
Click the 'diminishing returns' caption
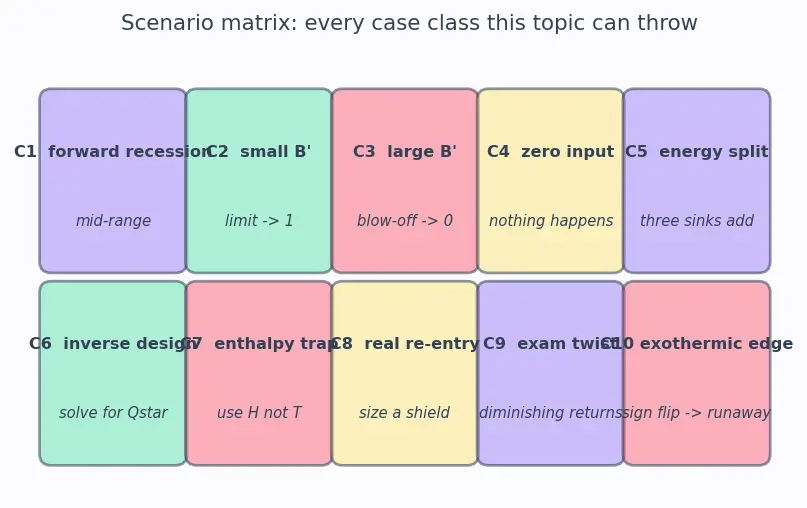point(551,413)
